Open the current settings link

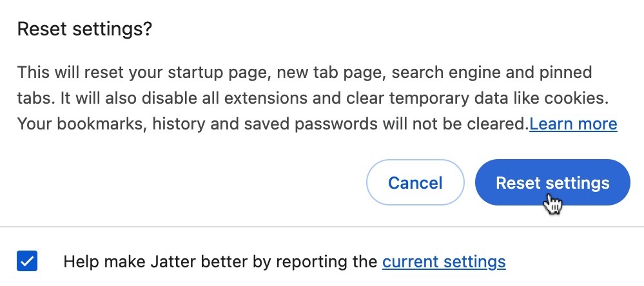pos(444,262)
